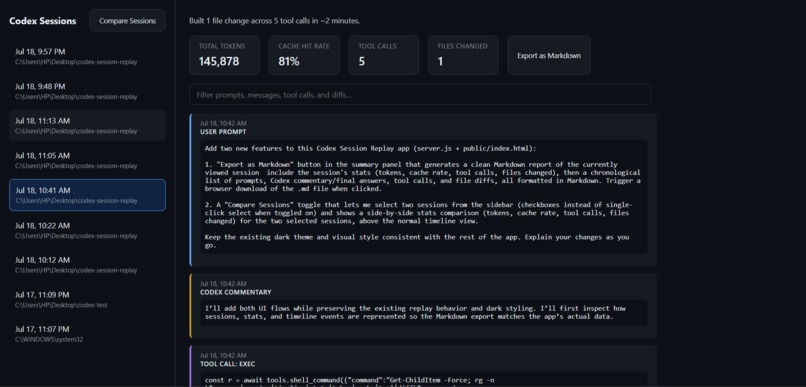Screen dimensions: 806x387
Task: Click the summary text 'Built 1 file change'
Action: [x=274, y=21]
